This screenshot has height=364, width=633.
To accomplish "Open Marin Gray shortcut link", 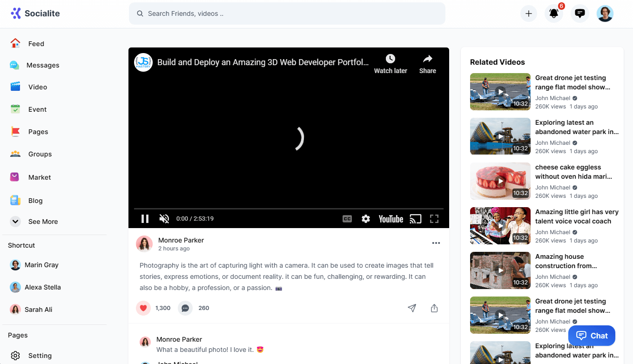I will pos(41,265).
